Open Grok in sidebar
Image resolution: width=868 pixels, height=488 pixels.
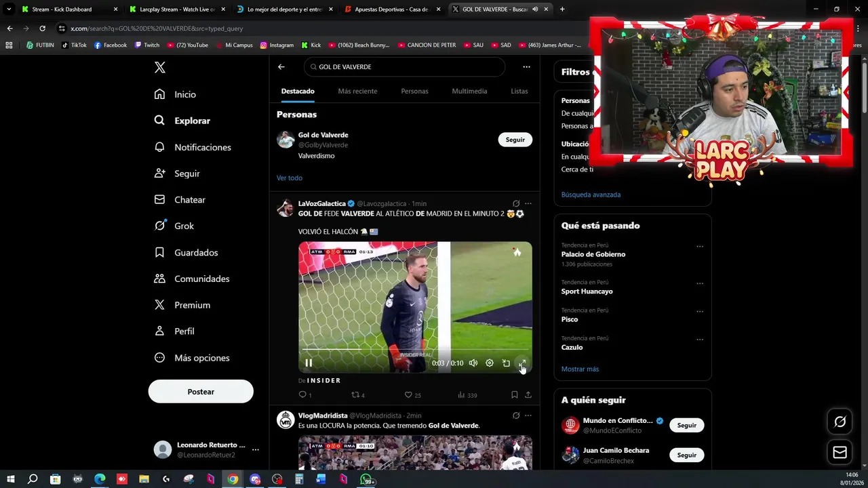pyautogui.click(x=174, y=226)
